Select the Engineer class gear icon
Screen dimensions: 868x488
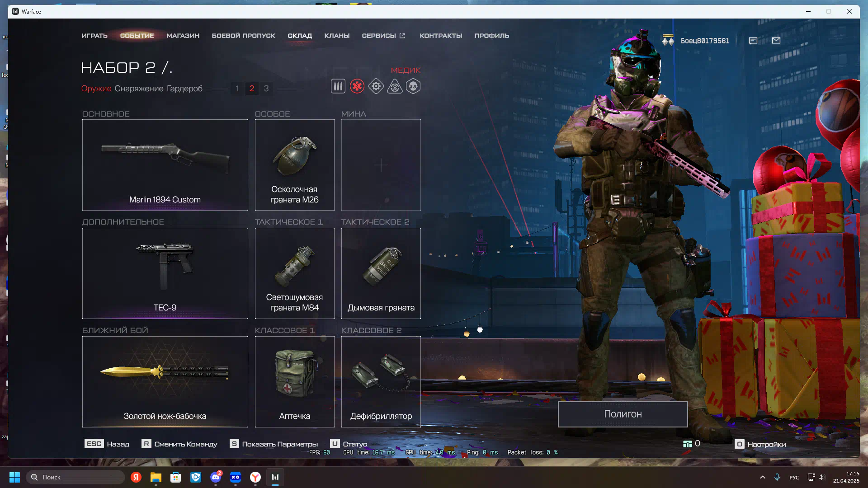pos(376,86)
